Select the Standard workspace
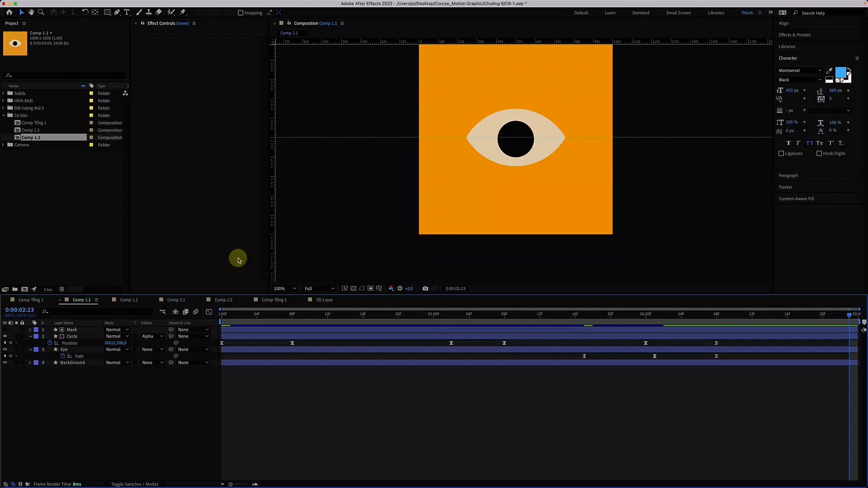The image size is (868, 488). click(641, 13)
